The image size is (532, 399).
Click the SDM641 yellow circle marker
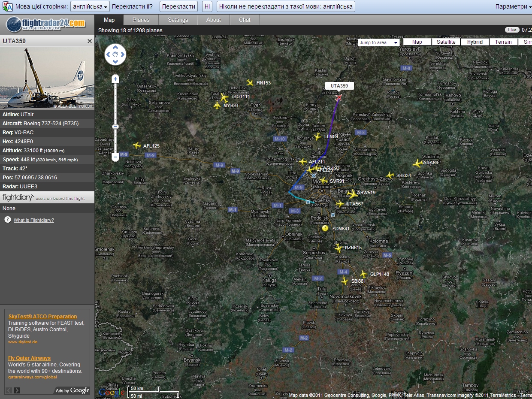pyautogui.click(x=325, y=228)
